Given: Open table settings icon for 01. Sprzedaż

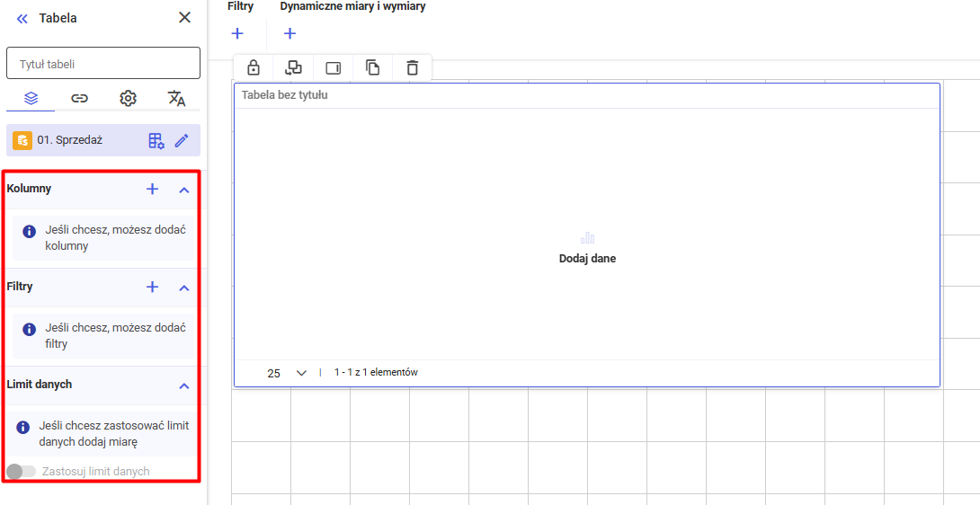Looking at the screenshot, I should coord(156,140).
